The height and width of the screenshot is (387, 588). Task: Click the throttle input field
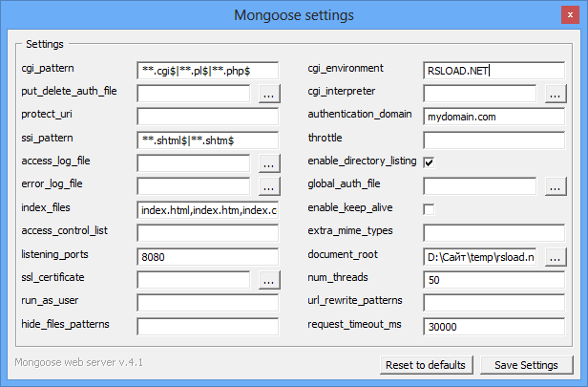point(493,140)
